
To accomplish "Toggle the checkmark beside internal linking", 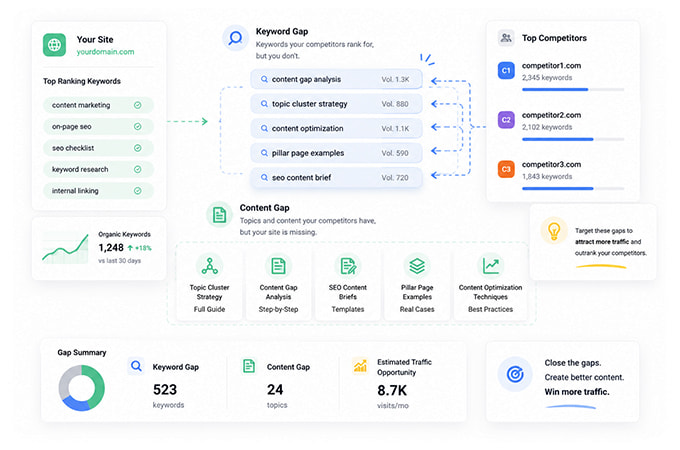I will pyautogui.click(x=137, y=191).
